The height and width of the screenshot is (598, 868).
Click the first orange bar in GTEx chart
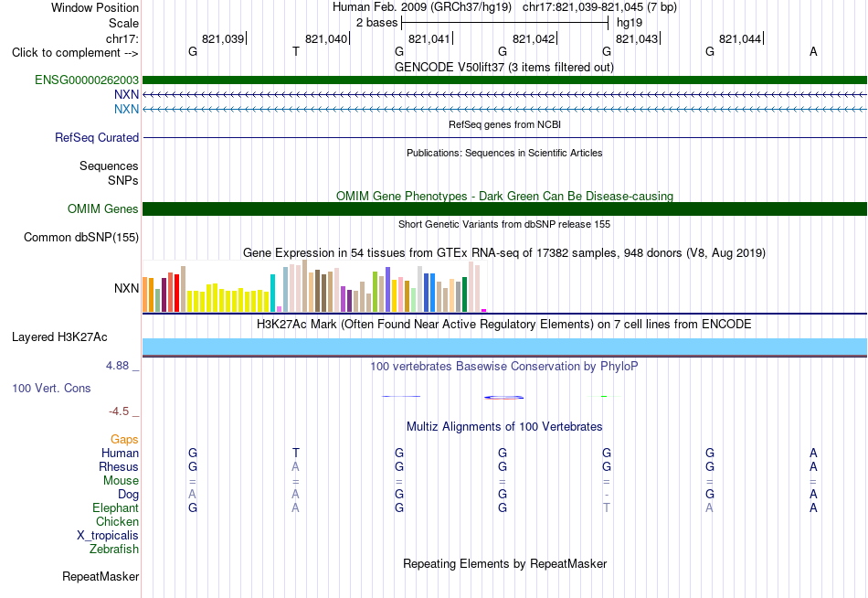click(x=145, y=294)
